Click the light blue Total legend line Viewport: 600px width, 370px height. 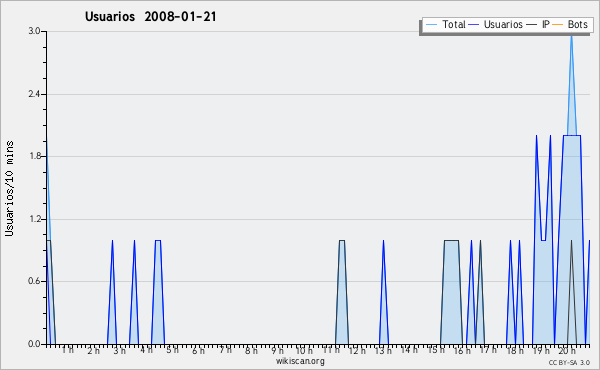[x=431, y=25]
